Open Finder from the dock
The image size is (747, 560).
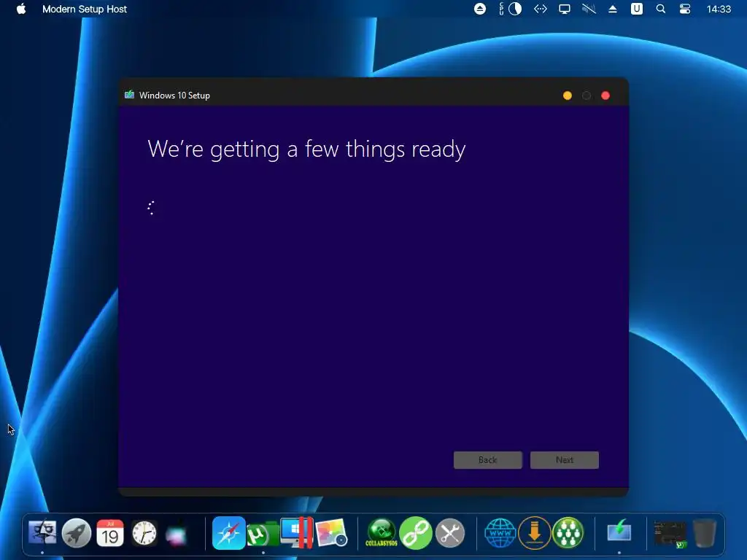point(42,533)
